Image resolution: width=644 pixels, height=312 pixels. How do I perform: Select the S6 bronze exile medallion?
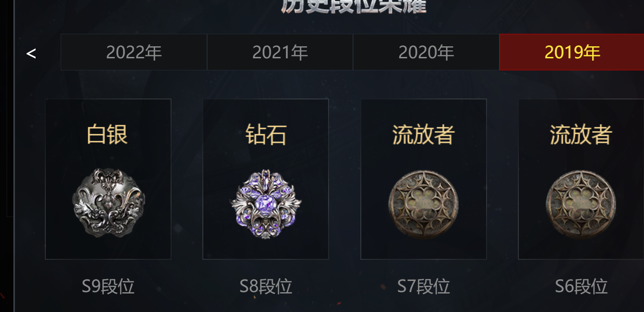click(581, 204)
